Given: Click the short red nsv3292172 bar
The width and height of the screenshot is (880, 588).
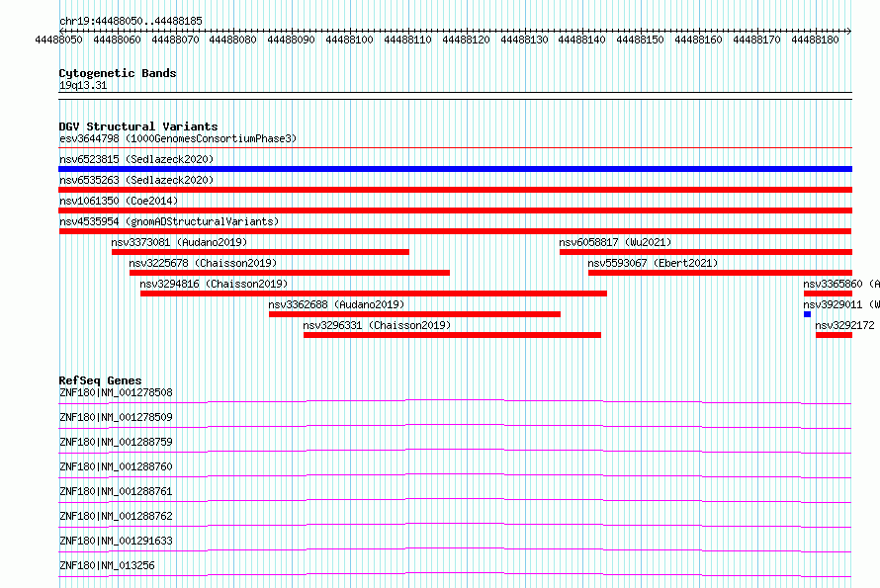Looking at the screenshot, I should [x=834, y=335].
